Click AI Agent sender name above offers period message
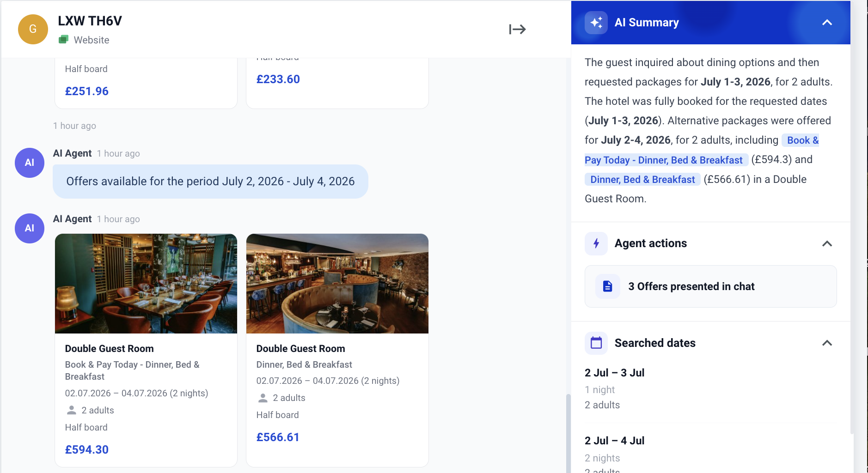Screen dimensions: 868x473 (x=72, y=153)
